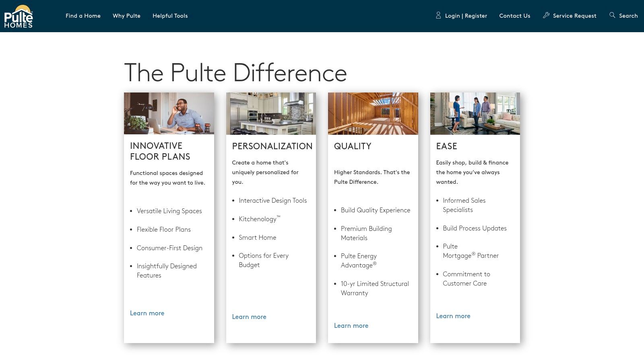This screenshot has height=362, width=644.
Task: Click the Personalization heading
Action: (x=272, y=146)
